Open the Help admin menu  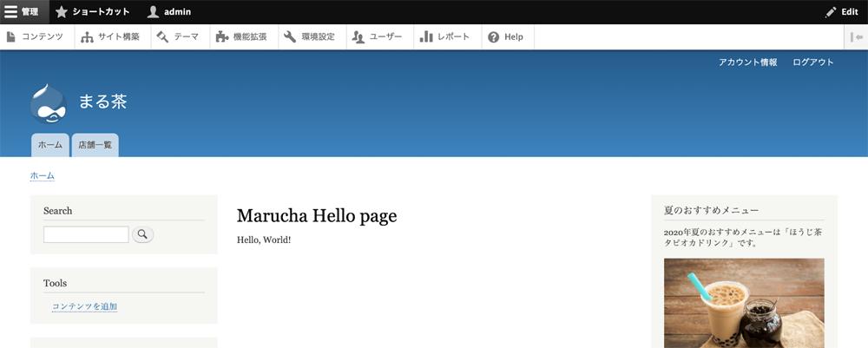[508, 37]
